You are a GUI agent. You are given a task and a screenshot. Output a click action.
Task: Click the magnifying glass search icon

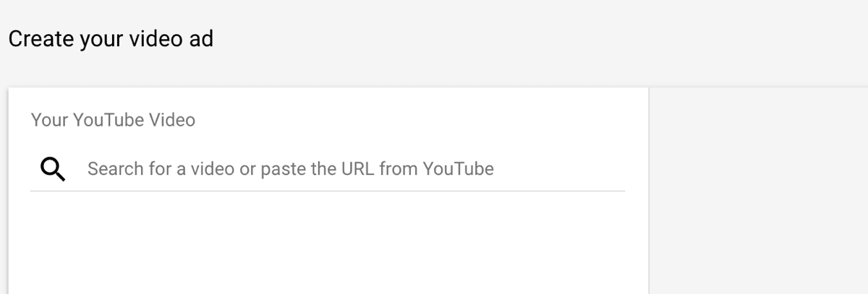click(53, 170)
